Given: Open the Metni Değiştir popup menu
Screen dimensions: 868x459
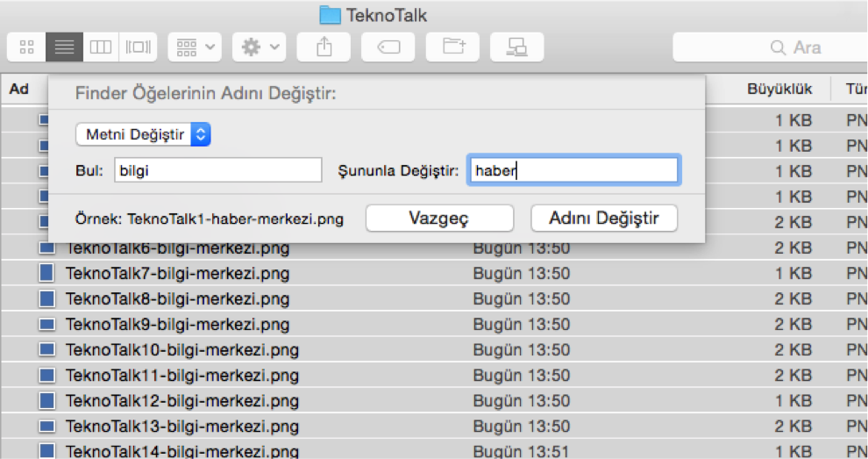Looking at the screenshot, I should (144, 134).
